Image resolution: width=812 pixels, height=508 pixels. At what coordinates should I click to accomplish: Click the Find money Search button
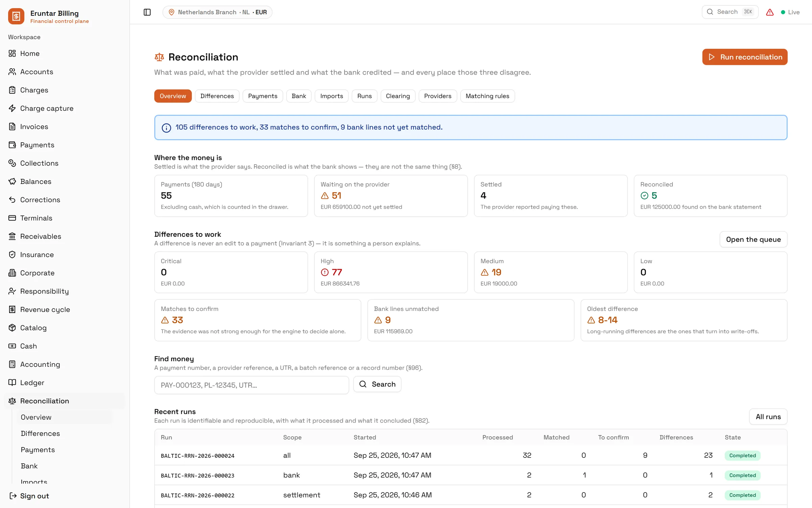(x=377, y=384)
